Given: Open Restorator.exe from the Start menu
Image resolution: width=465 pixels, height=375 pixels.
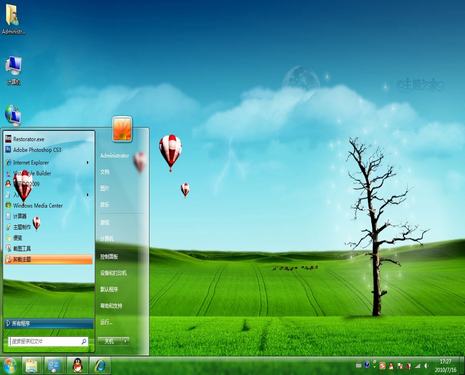Looking at the screenshot, I should point(49,139).
